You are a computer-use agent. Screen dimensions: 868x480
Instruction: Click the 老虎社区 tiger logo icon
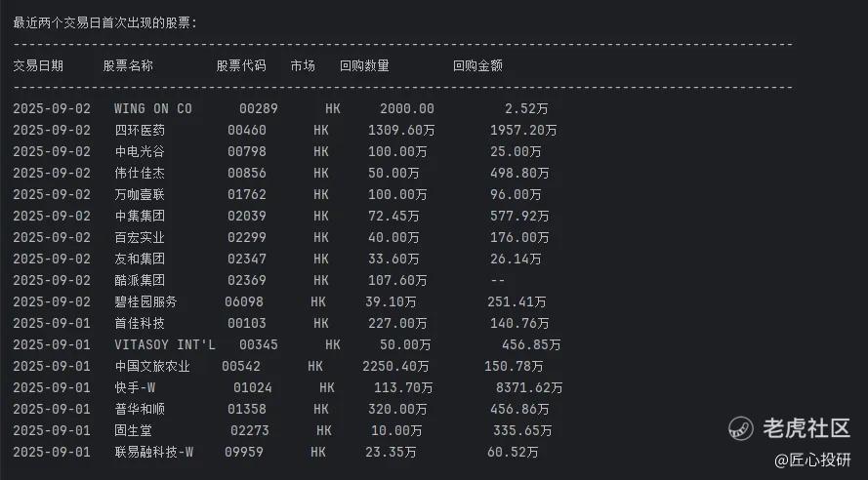741,428
